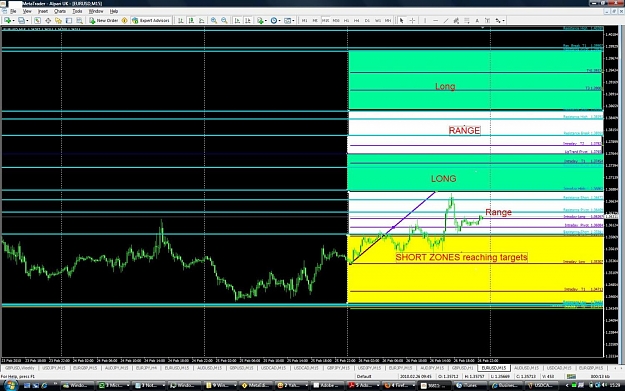Show the Market Watch window
Screen dimensions: 625x391
pyautogui.click(x=37, y=20)
